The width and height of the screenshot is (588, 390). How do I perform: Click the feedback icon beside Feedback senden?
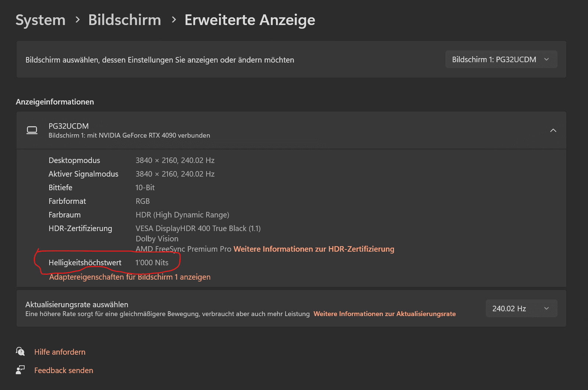(x=20, y=370)
